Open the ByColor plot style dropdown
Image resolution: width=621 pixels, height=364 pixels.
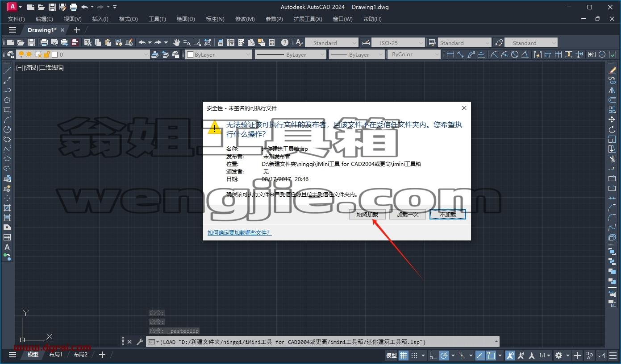tap(414, 54)
